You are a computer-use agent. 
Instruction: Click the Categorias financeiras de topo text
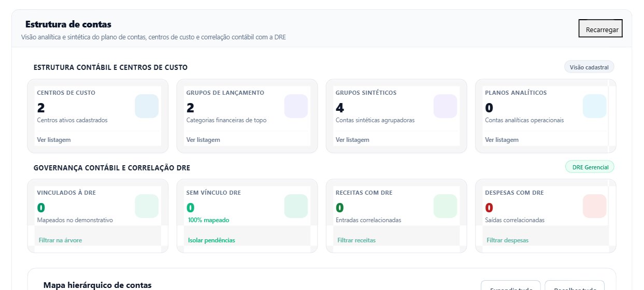pyautogui.click(x=226, y=120)
